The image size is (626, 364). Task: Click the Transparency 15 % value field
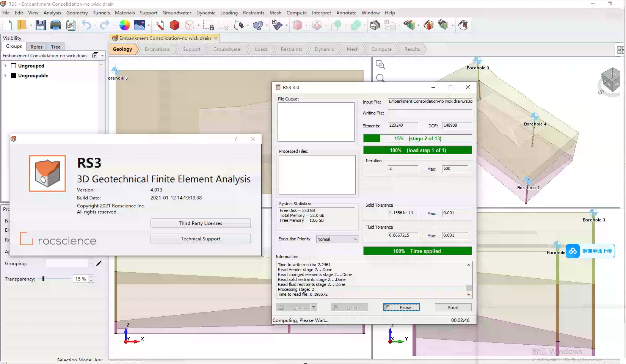[80, 279]
